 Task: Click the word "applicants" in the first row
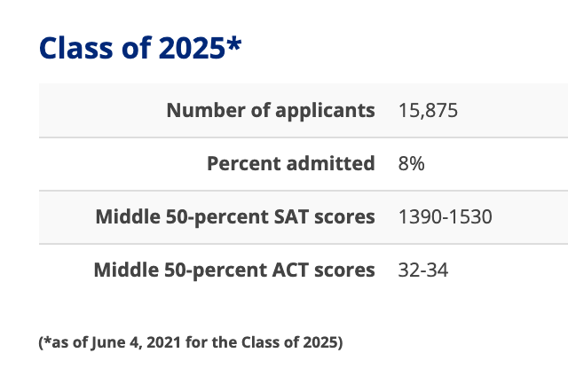pos(327,111)
